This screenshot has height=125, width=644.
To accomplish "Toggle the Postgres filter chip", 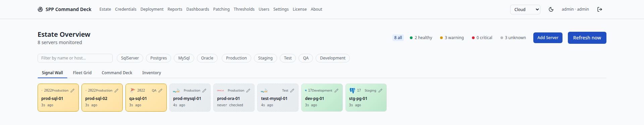I will coord(158,58).
